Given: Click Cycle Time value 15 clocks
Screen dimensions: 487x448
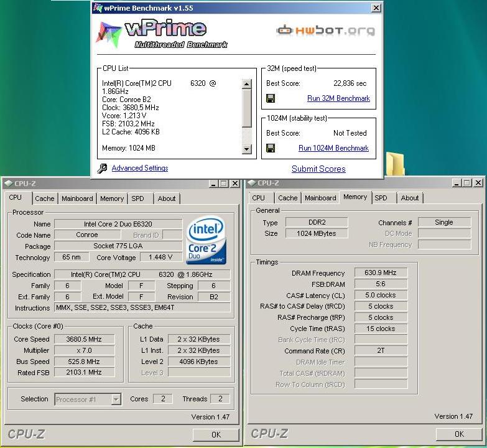Looking at the screenshot, I should (x=381, y=329).
